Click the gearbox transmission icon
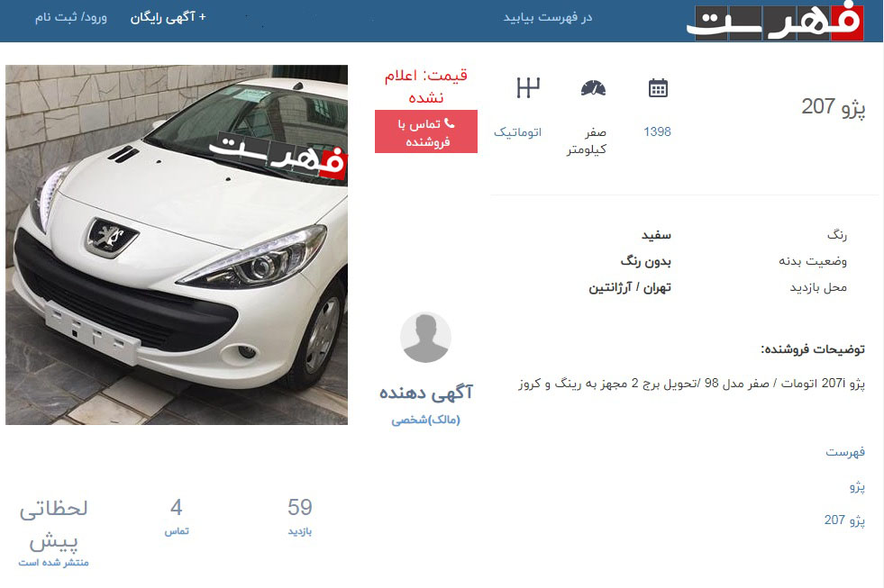The image size is (884, 588). tap(528, 88)
